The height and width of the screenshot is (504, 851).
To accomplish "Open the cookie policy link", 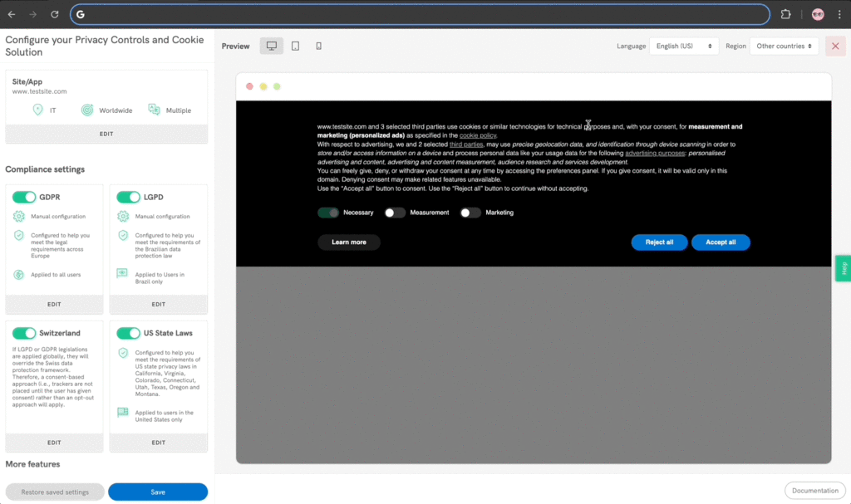I will [478, 135].
